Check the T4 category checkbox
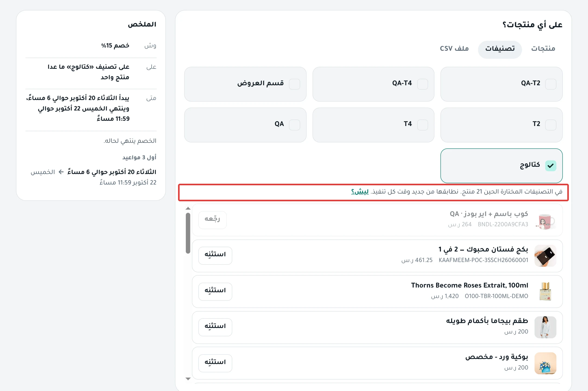This screenshot has width=588, height=391. tap(422, 125)
